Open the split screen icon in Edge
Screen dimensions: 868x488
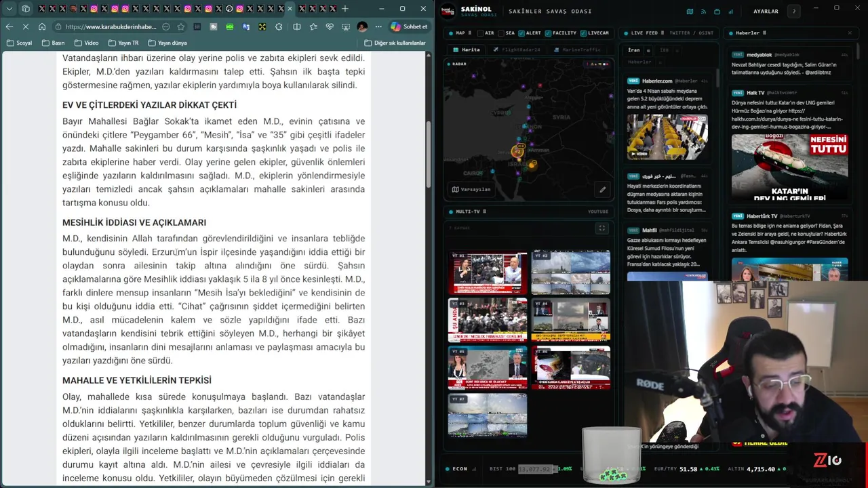click(x=296, y=26)
